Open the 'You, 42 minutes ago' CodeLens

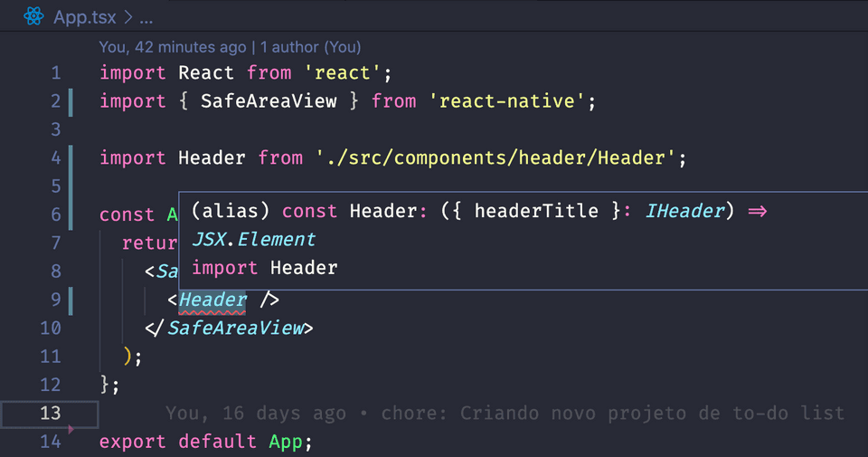172,47
